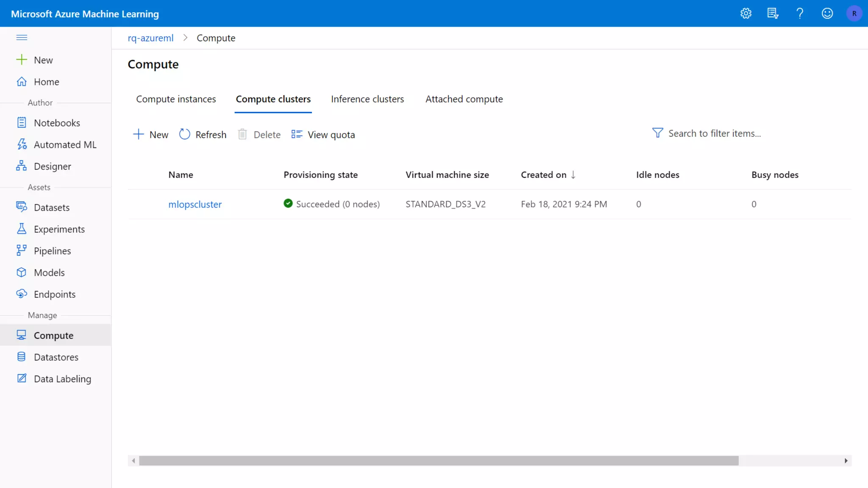Navigate to Pipelines in sidebar

coord(52,251)
